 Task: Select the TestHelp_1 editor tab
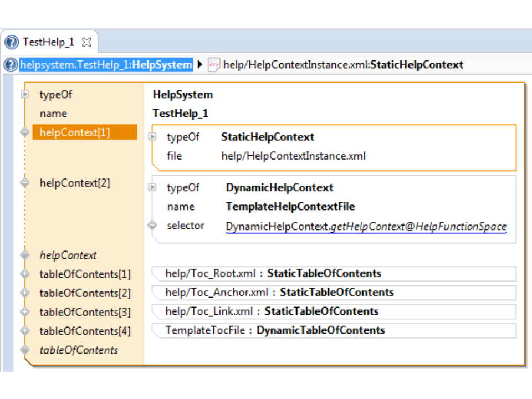coord(48,42)
